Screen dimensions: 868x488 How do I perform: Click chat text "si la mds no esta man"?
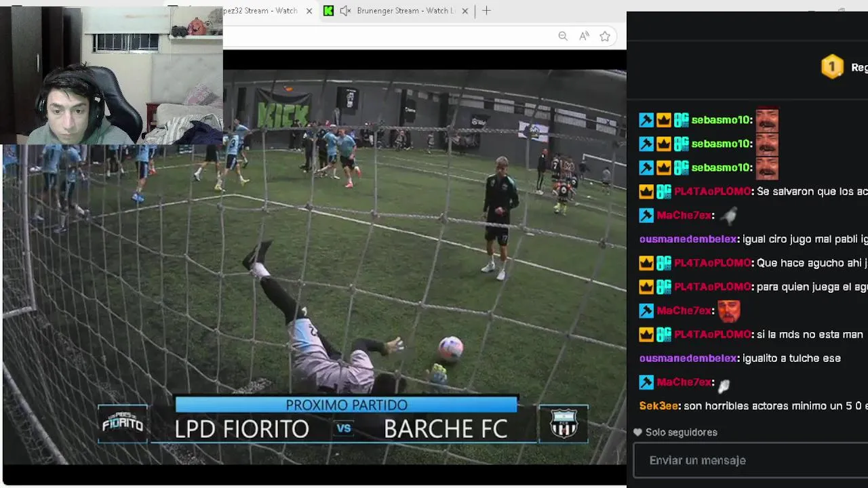pyautogui.click(x=810, y=334)
